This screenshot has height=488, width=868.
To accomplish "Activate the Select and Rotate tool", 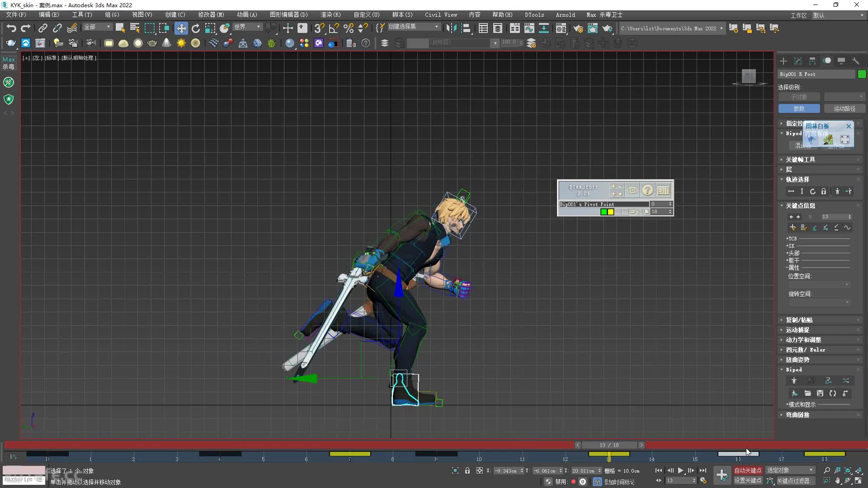I will 196,28.
